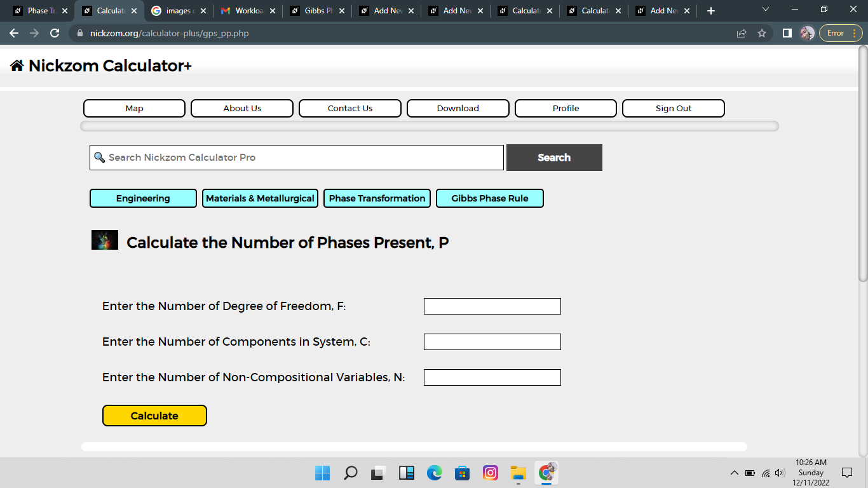The image size is (868, 488).
Task: Switch to the Google images tab
Action: 178,11
